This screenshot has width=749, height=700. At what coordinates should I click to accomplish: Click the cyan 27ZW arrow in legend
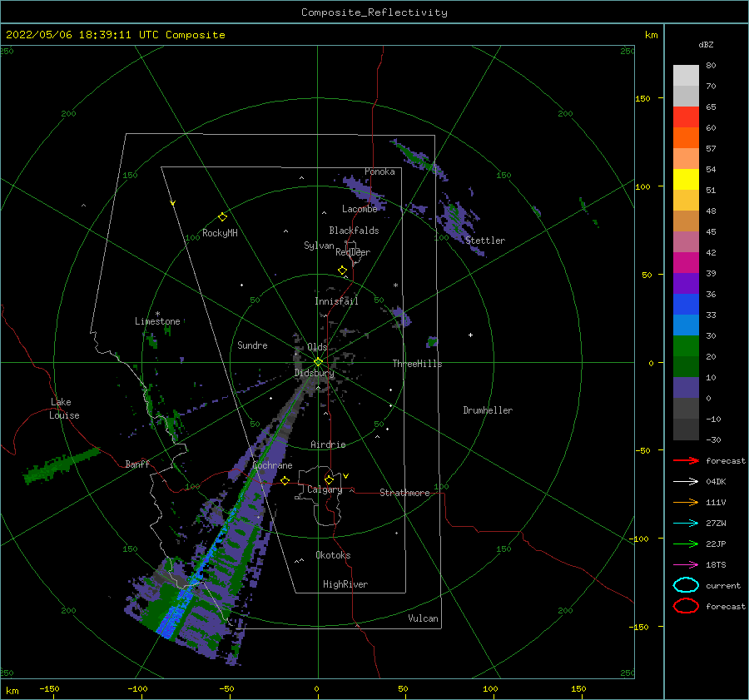tap(686, 524)
